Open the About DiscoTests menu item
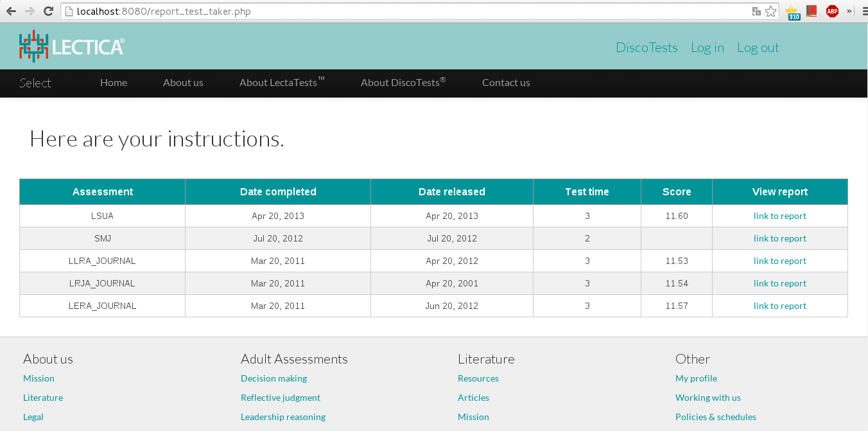Image resolution: width=868 pixels, height=431 pixels. pos(403,82)
